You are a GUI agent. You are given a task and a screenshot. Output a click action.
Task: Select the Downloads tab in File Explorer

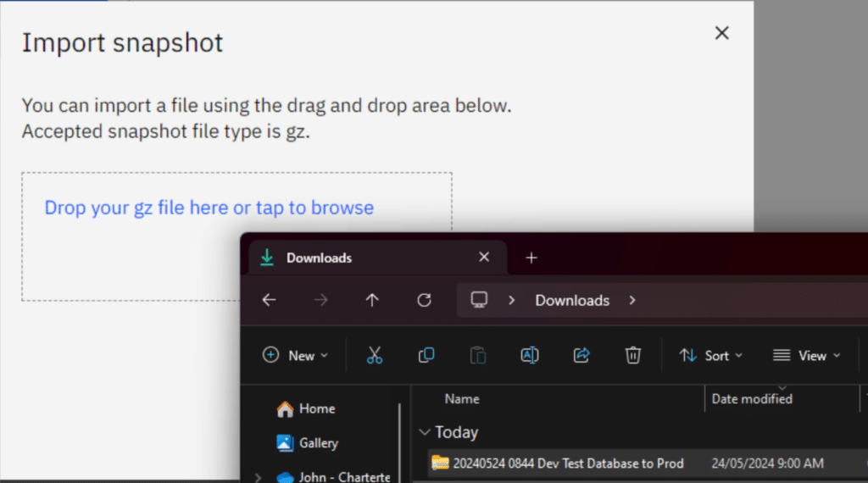point(376,258)
